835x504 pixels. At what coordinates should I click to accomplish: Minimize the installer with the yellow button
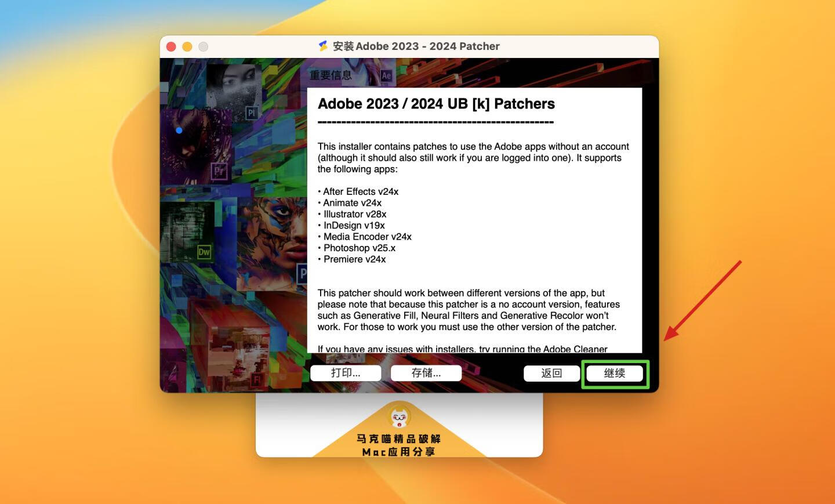(x=187, y=46)
